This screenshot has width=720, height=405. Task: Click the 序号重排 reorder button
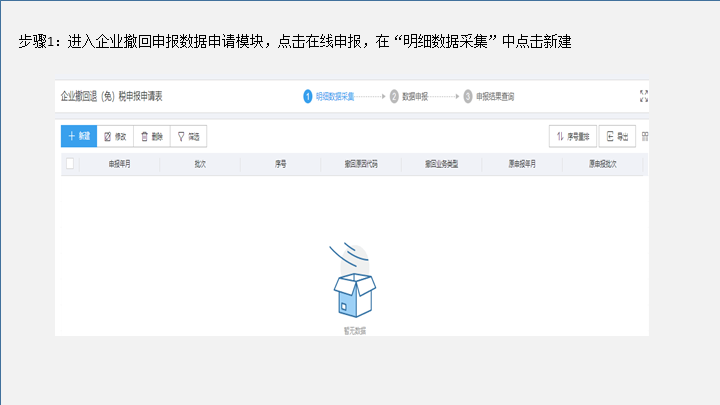tap(573, 136)
